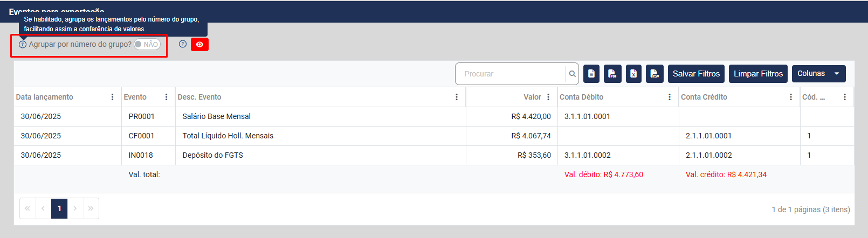The image size is (868, 238).
Task: Click help icon next to red eye button
Action: (x=183, y=44)
